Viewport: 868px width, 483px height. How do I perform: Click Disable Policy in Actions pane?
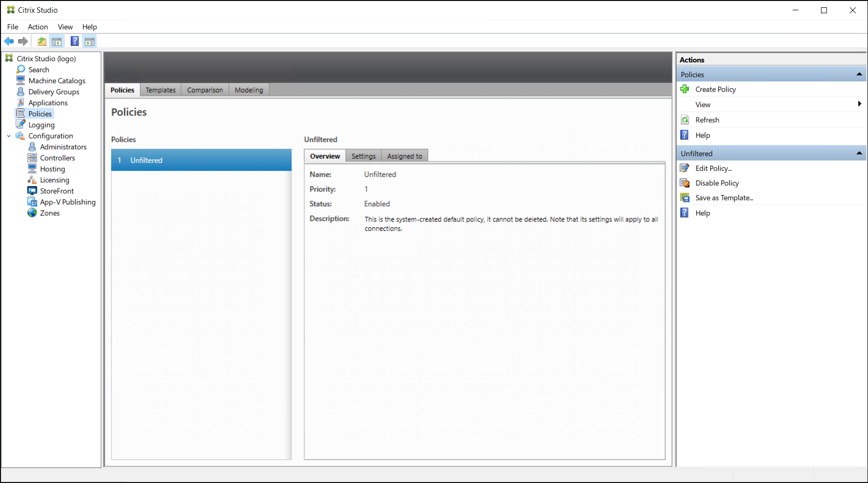717,183
